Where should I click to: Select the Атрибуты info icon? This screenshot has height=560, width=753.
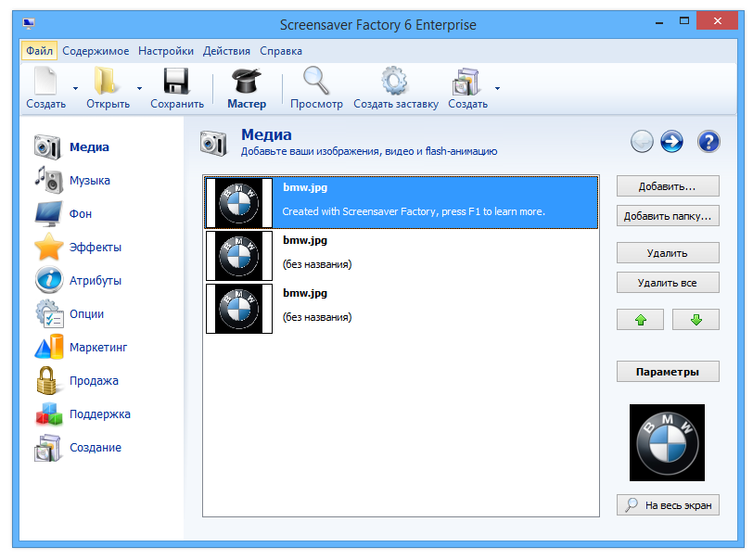click(x=48, y=280)
